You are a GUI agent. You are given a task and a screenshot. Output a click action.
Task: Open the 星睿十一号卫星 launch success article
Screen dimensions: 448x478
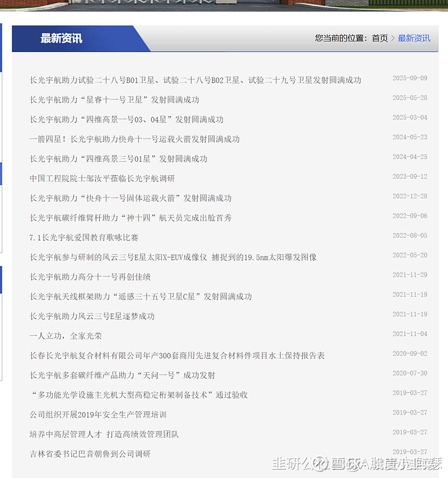[114, 100]
